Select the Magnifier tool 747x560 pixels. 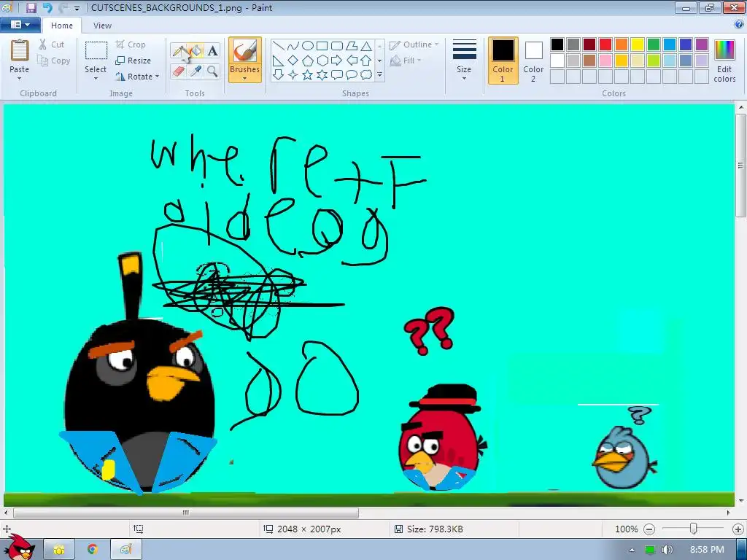tap(212, 71)
